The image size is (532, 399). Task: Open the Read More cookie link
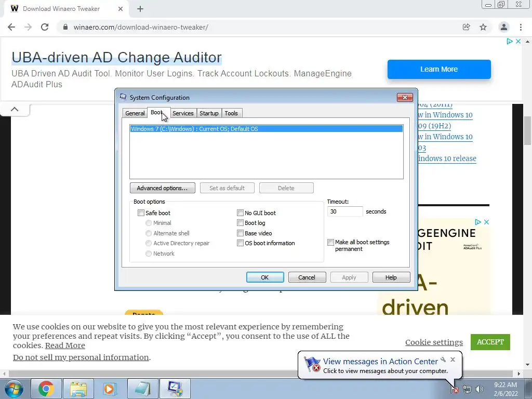click(x=65, y=345)
